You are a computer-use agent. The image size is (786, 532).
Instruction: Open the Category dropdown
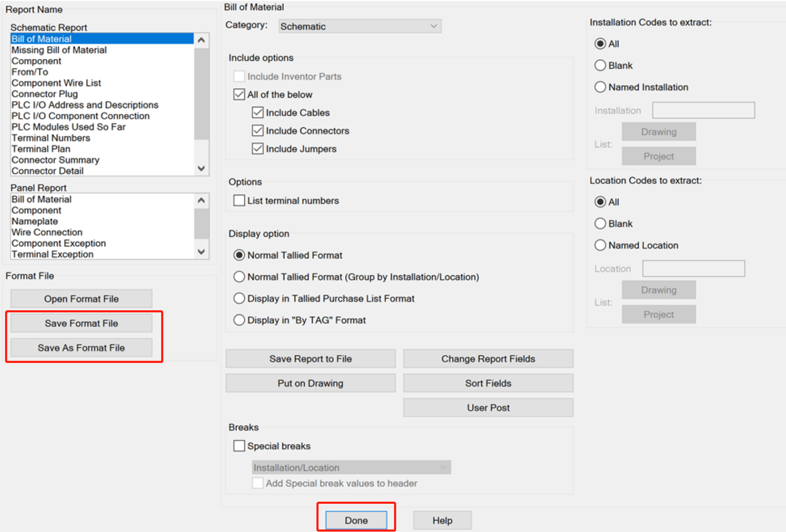click(x=434, y=26)
